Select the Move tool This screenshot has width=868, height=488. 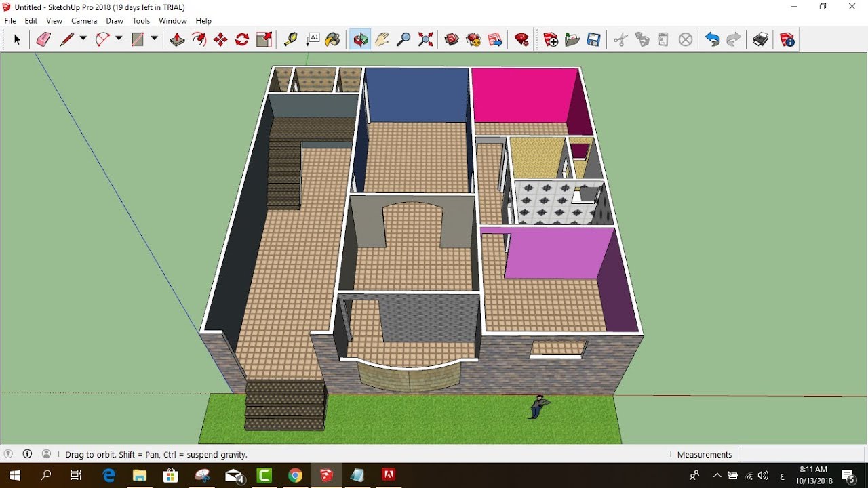[220, 40]
